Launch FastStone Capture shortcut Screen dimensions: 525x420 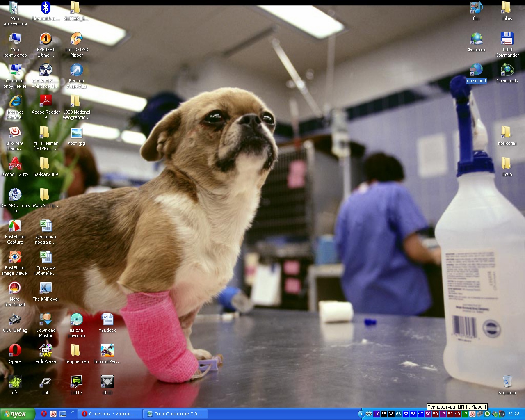coord(15,232)
